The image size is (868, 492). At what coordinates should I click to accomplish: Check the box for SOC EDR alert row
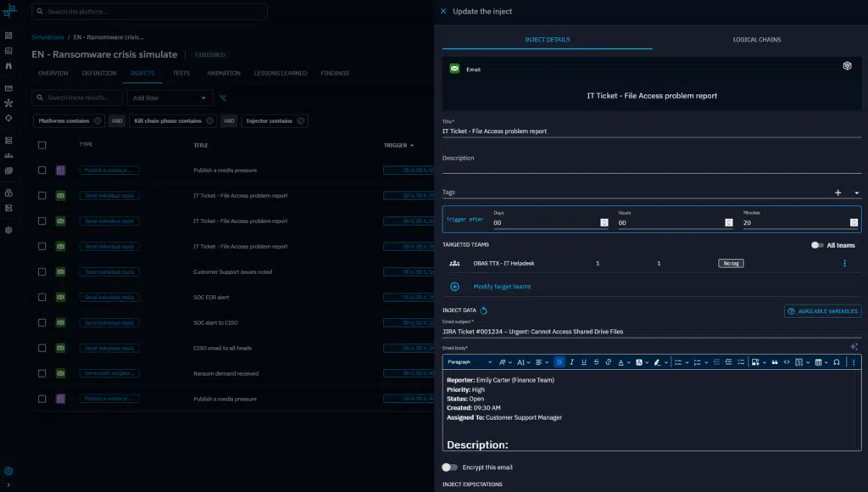42,297
